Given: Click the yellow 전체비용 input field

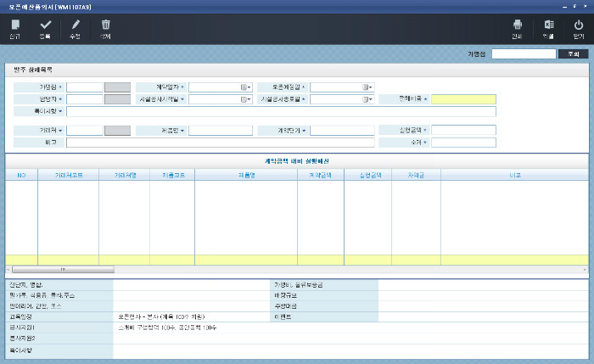Looking at the screenshot, I should [463, 99].
